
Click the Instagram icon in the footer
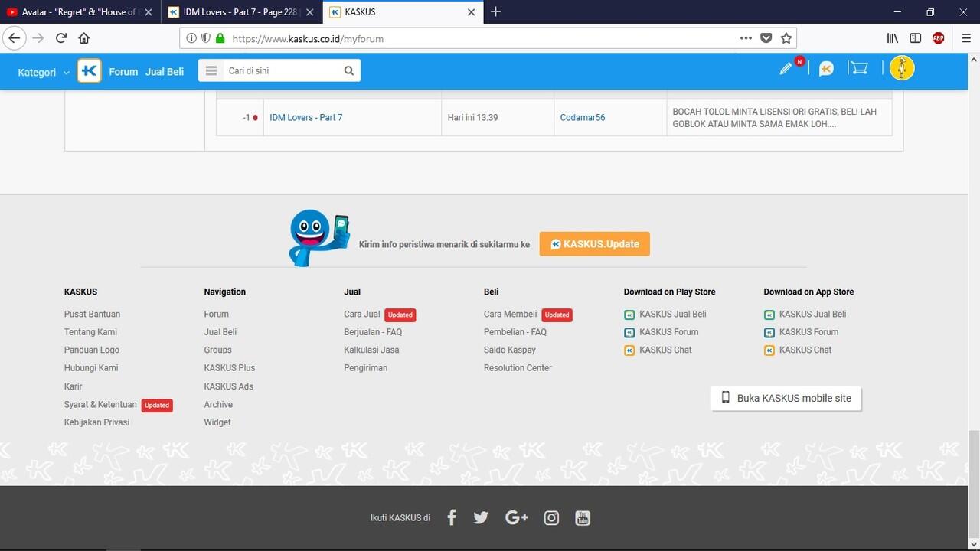pos(551,518)
